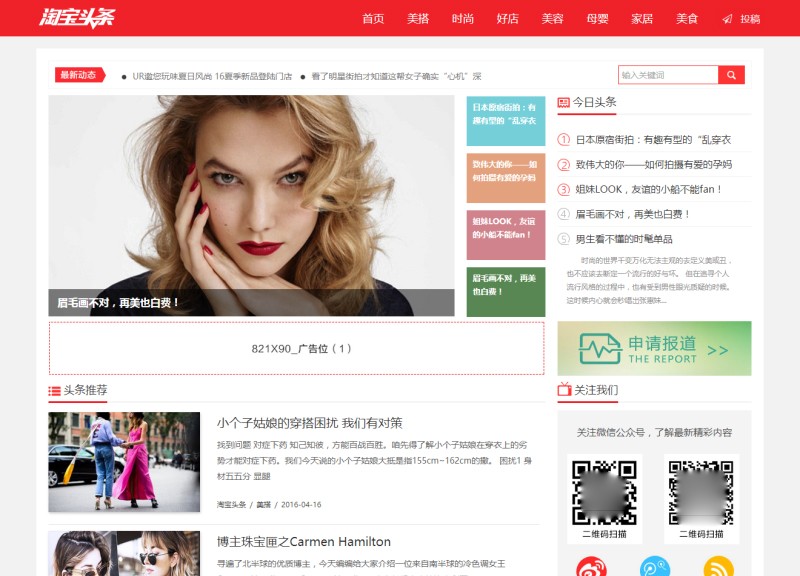The width and height of the screenshot is (800, 576).
Task: Focus the 输入关键词 search field
Action: pyautogui.click(x=668, y=75)
